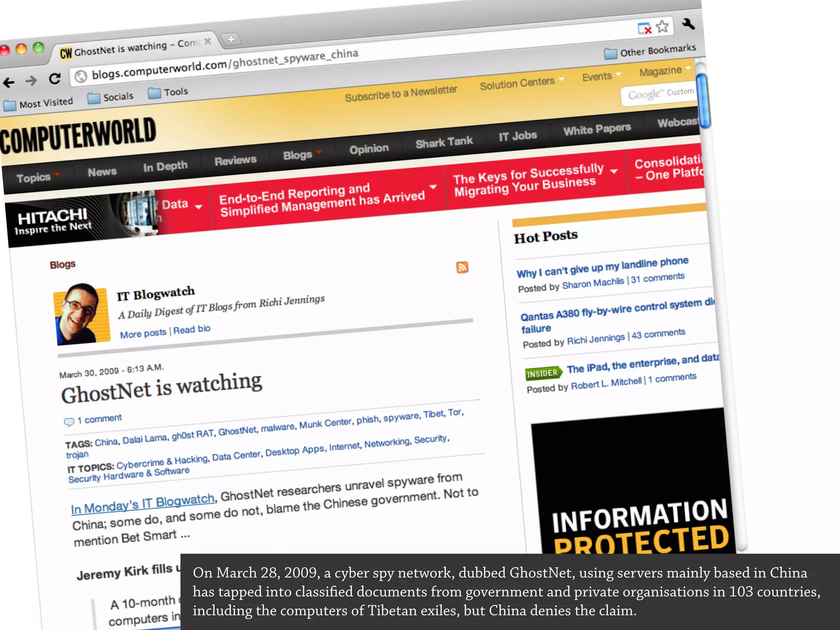840x630 pixels.
Task: Open the Other Bookmarks folder
Action: (x=650, y=51)
